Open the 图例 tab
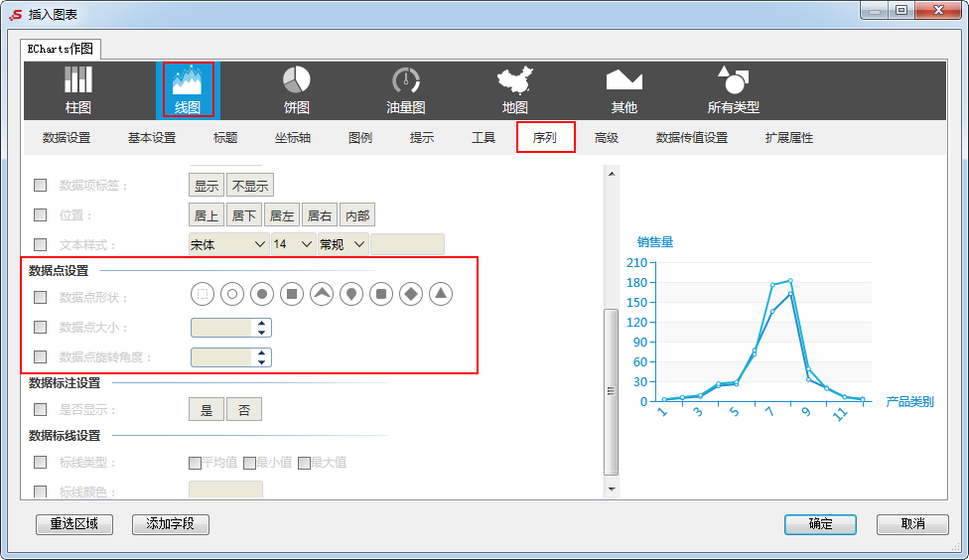The width and height of the screenshot is (969, 560). coord(360,138)
